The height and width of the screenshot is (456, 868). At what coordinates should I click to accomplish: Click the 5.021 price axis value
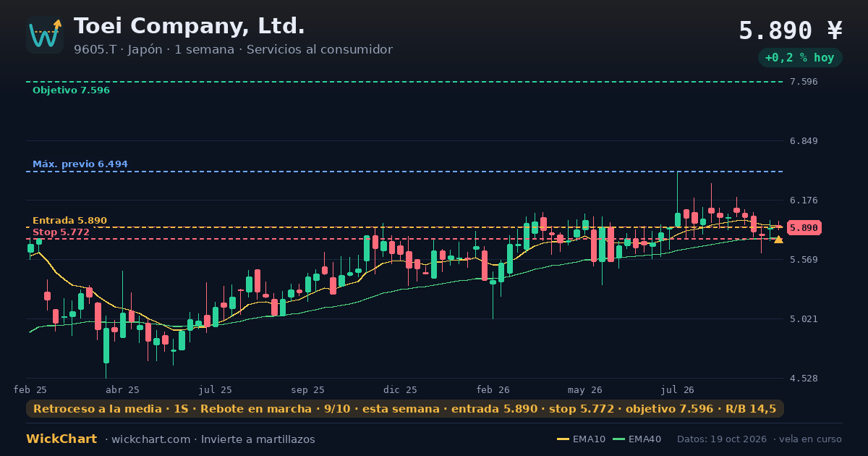click(x=804, y=319)
